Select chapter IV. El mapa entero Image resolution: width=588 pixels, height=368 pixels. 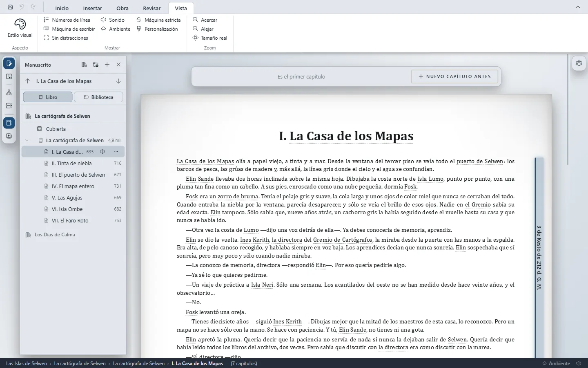pyautogui.click(x=73, y=186)
